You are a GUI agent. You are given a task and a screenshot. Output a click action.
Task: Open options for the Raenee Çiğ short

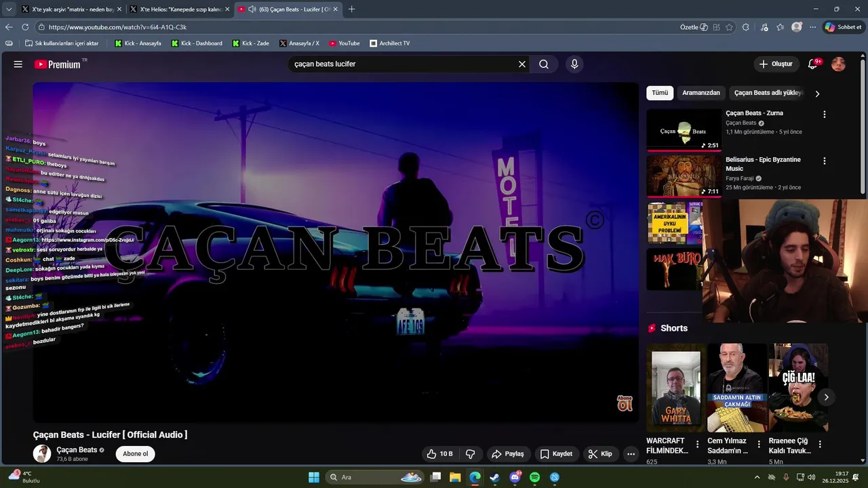click(820, 445)
